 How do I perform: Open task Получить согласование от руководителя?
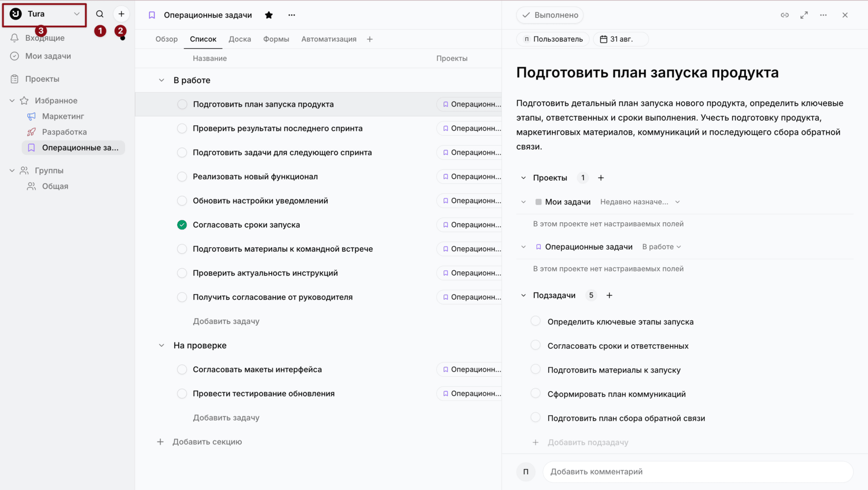(273, 297)
